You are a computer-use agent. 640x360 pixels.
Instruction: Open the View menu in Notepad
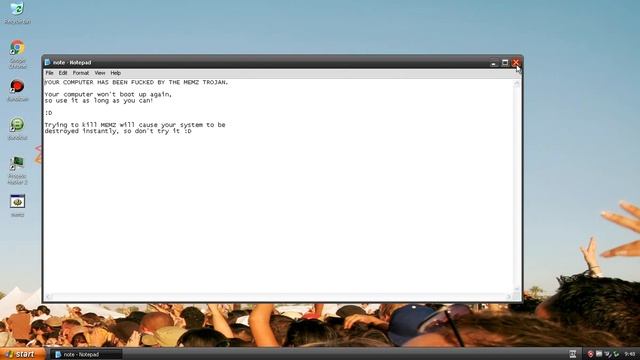pos(100,73)
